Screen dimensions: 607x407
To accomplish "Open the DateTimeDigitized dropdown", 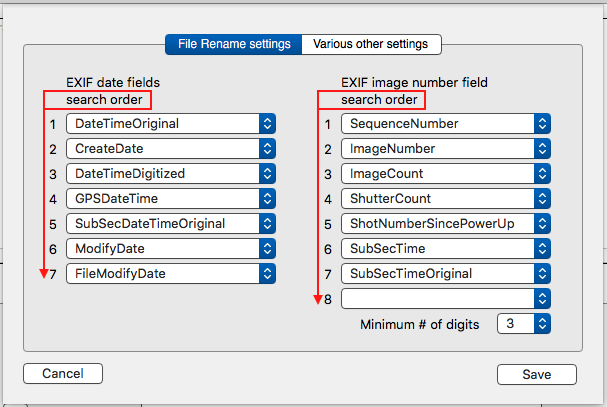I will tap(170, 173).
